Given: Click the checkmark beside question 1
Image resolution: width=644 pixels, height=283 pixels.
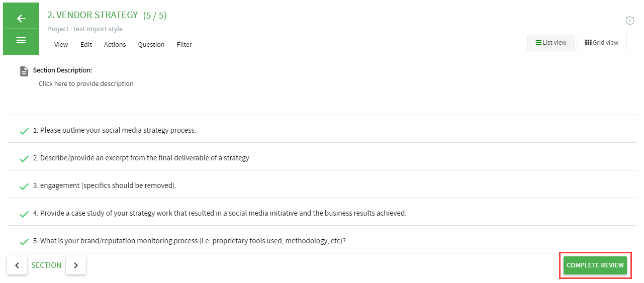Looking at the screenshot, I should [x=24, y=131].
